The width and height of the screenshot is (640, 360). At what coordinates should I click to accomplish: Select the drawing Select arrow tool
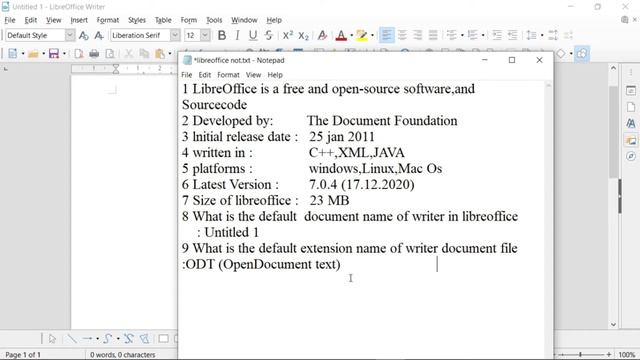[x=52, y=339]
